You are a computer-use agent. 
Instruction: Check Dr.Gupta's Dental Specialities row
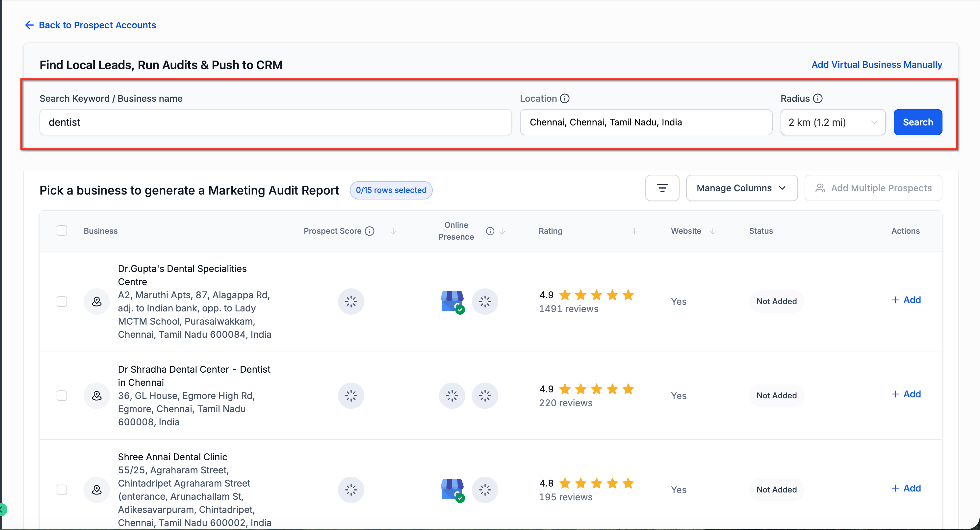point(62,301)
